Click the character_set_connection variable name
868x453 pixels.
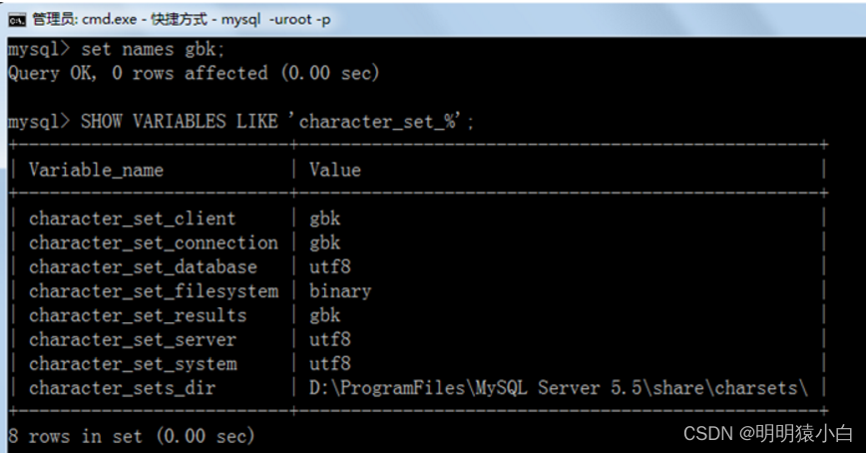[153, 242]
